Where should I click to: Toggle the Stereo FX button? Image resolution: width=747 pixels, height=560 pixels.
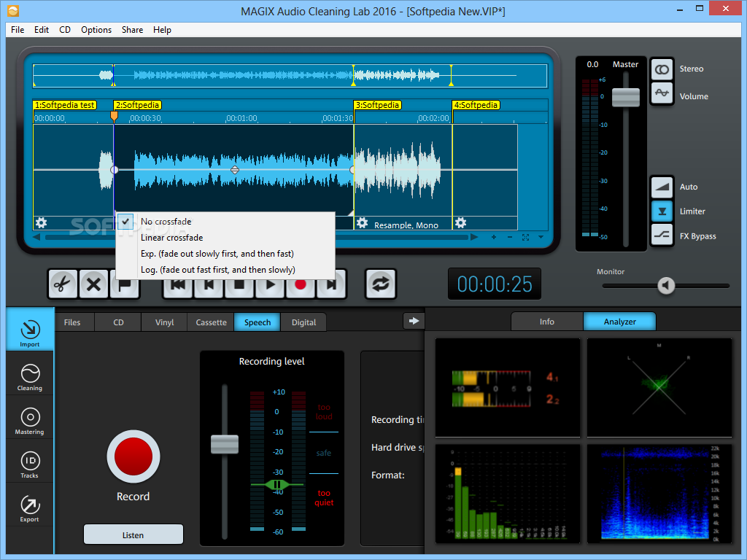tap(662, 69)
